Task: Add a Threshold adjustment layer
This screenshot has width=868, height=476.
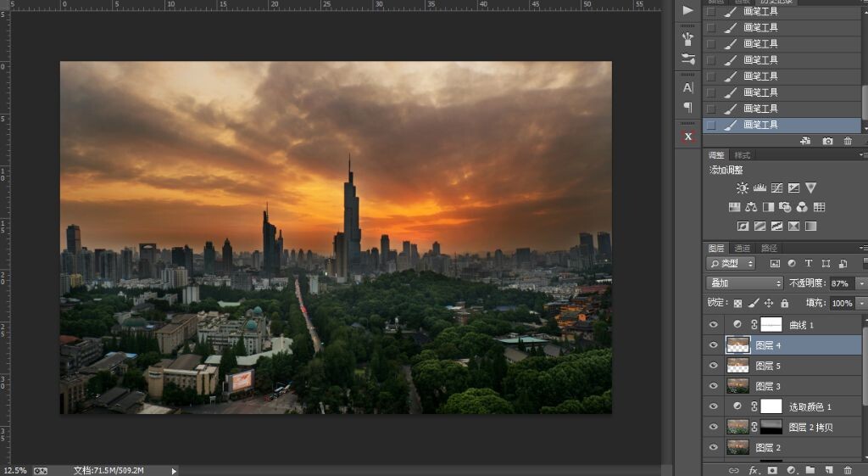Action: point(776,226)
